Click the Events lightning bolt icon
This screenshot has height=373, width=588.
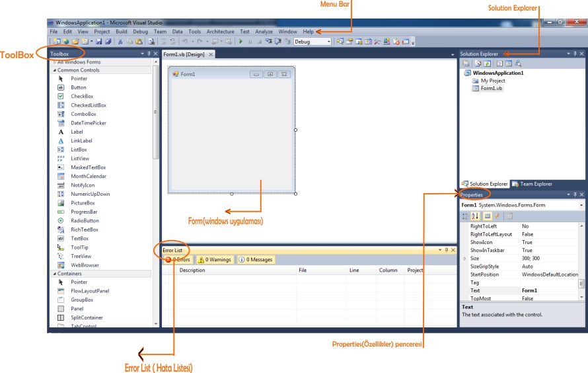pyautogui.click(x=497, y=216)
